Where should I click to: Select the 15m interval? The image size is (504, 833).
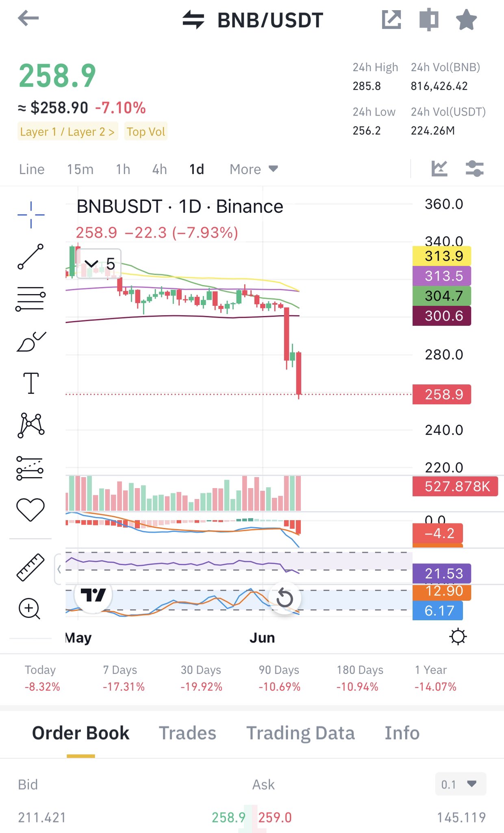pyautogui.click(x=80, y=169)
